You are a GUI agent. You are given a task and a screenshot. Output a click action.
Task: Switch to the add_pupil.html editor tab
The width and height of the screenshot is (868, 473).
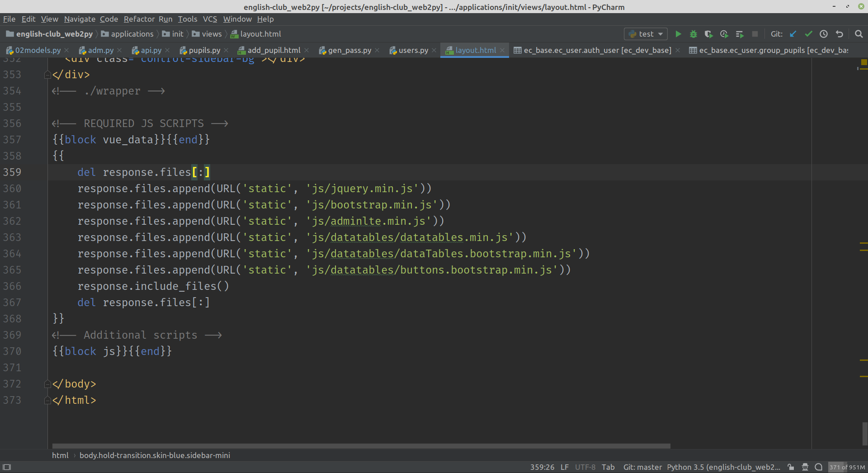[274, 50]
